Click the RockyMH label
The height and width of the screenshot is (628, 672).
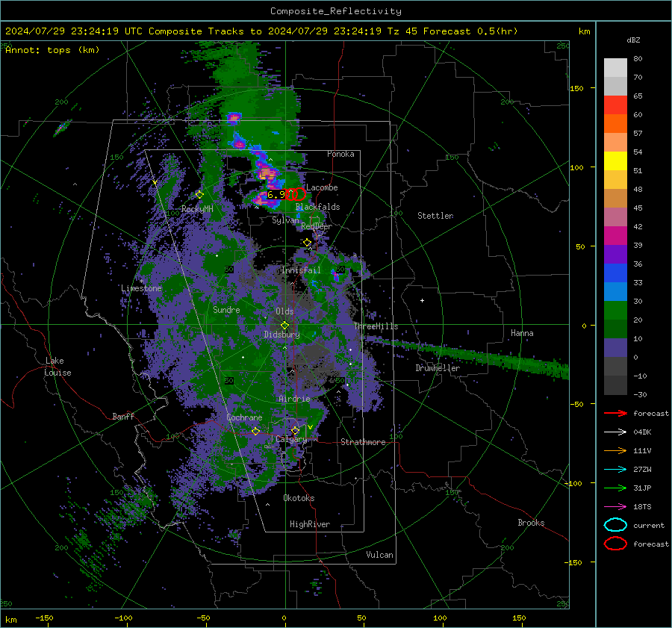point(197,209)
